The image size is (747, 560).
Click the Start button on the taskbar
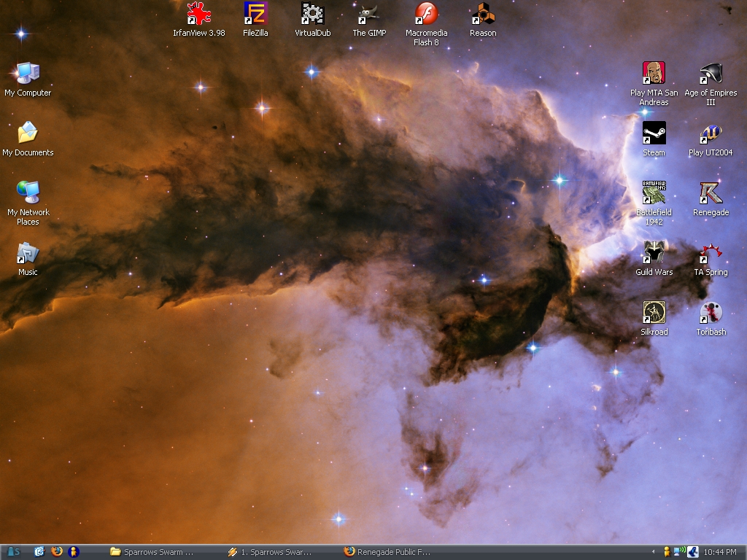12,552
